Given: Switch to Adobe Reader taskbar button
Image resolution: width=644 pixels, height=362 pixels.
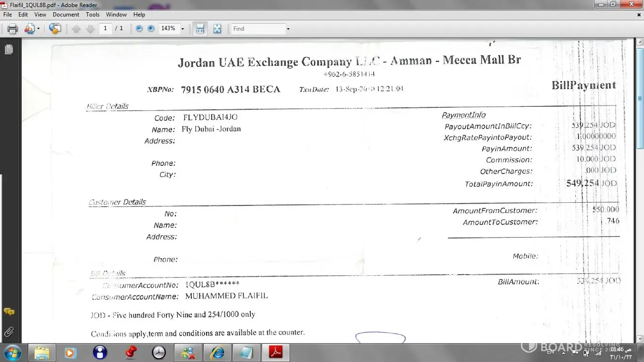Looking at the screenshot, I should [x=276, y=353].
